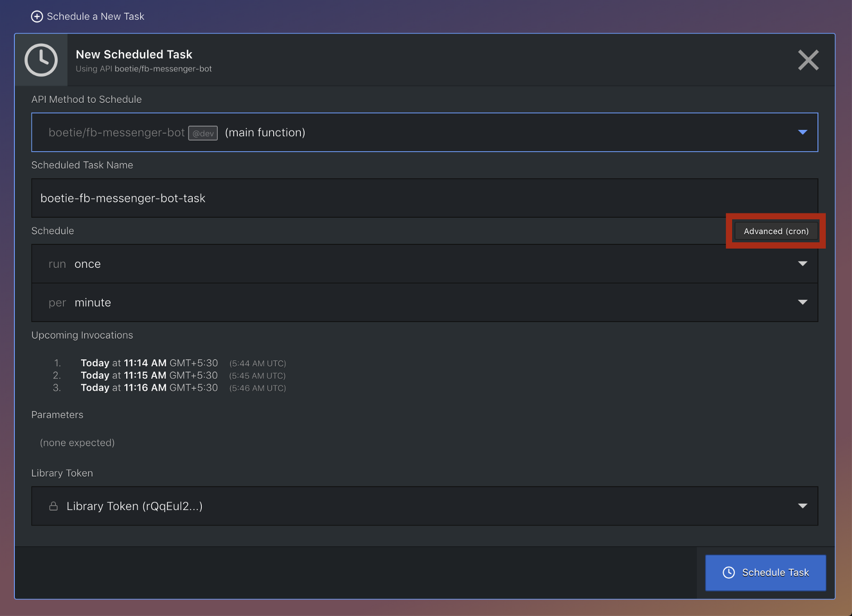Click the "(none expected)" parameters text

(77, 443)
